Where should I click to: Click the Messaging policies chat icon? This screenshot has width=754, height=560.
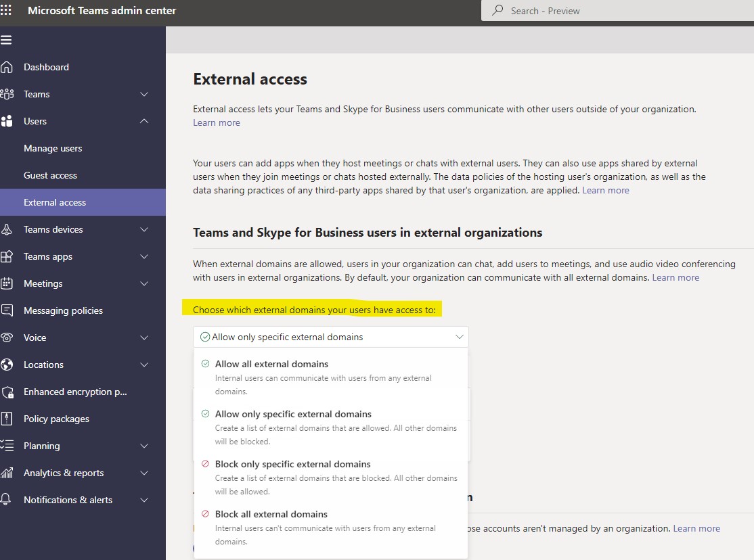click(7, 310)
